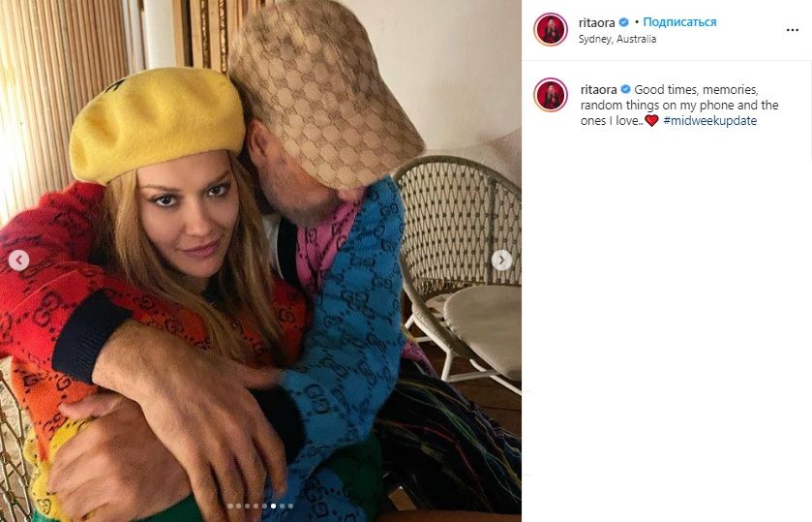This screenshot has height=522, width=812.
Task: Follow ritaora via the Подписаться link
Action: tap(679, 21)
